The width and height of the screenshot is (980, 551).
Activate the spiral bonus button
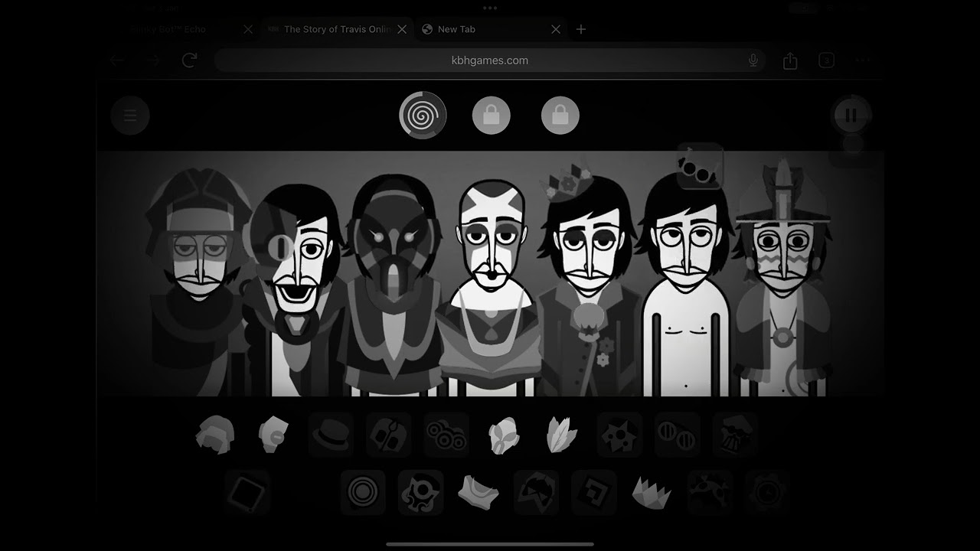(x=423, y=116)
